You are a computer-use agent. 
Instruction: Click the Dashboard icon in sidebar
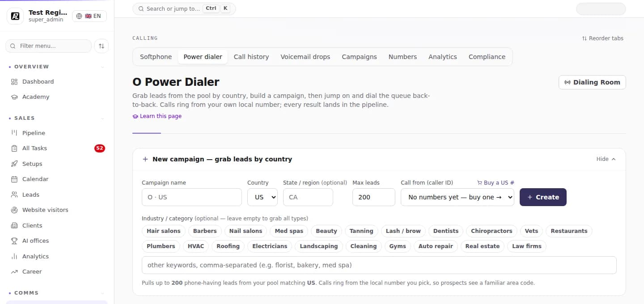point(14,82)
